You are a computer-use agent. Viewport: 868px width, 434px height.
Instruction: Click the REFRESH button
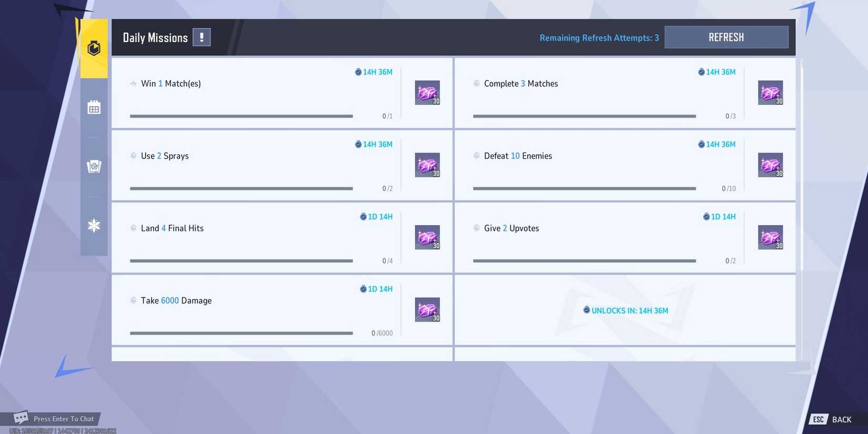(x=726, y=37)
